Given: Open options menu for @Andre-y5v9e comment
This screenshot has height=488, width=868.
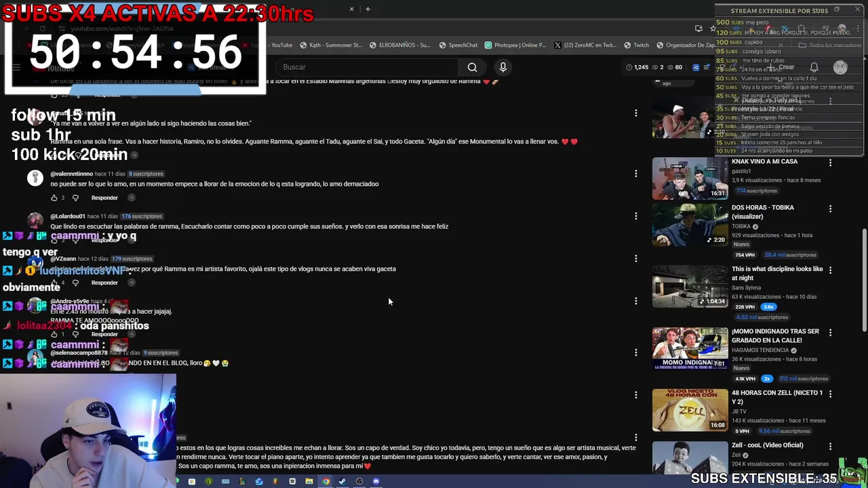Looking at the screenshot, I should (636, 301).
